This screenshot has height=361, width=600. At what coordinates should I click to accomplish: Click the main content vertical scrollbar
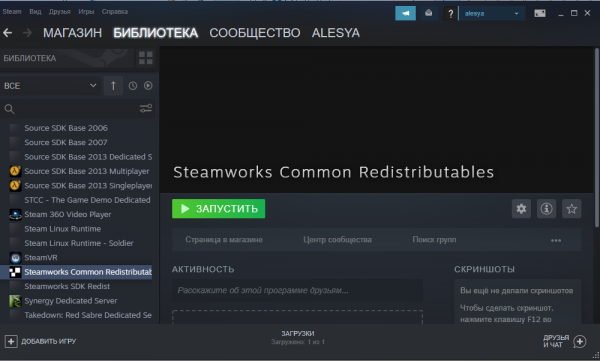(597, 137)
